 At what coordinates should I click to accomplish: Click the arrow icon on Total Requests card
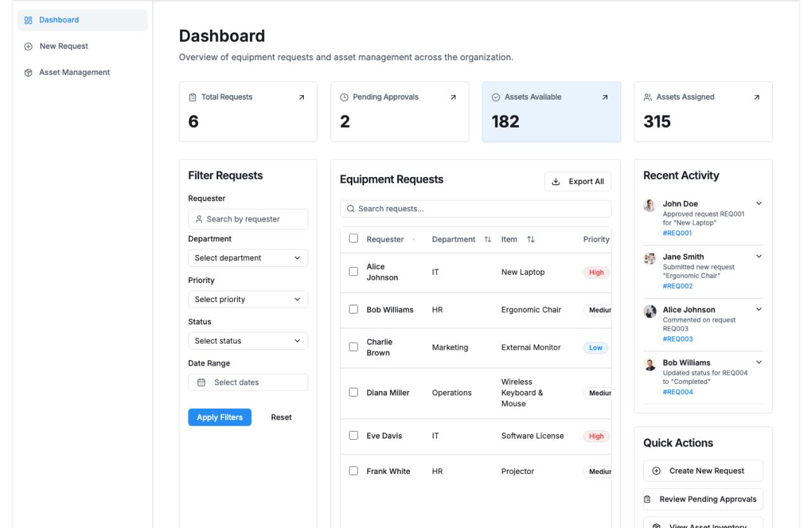pyautogui.click(x=301, y=97)
